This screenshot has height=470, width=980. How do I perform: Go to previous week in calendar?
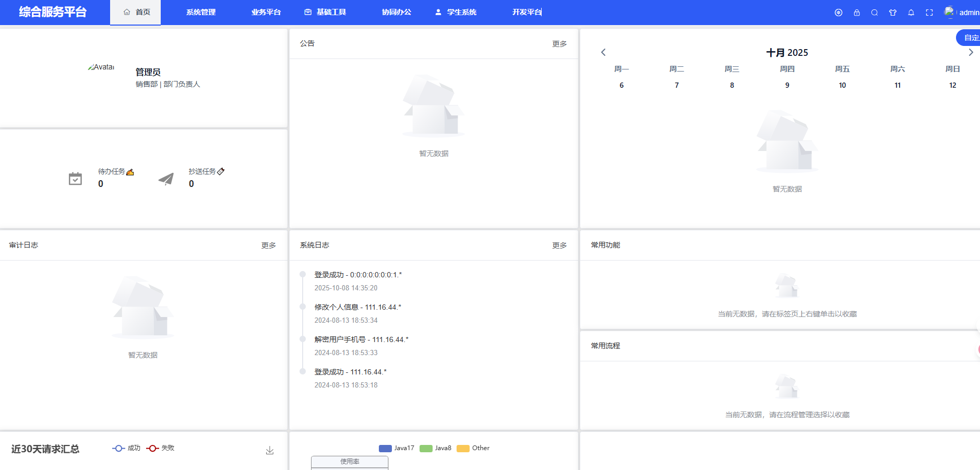click(603, 52)
